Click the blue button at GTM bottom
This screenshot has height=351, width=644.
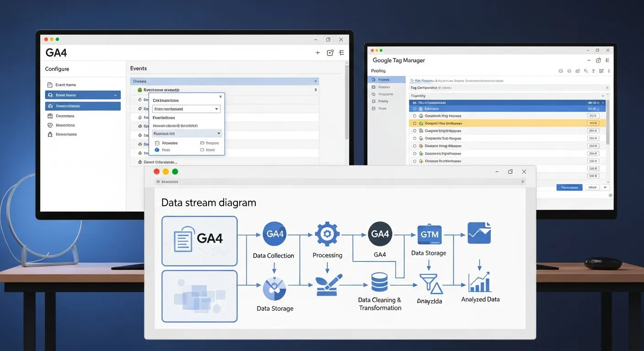tap(569, 187)
